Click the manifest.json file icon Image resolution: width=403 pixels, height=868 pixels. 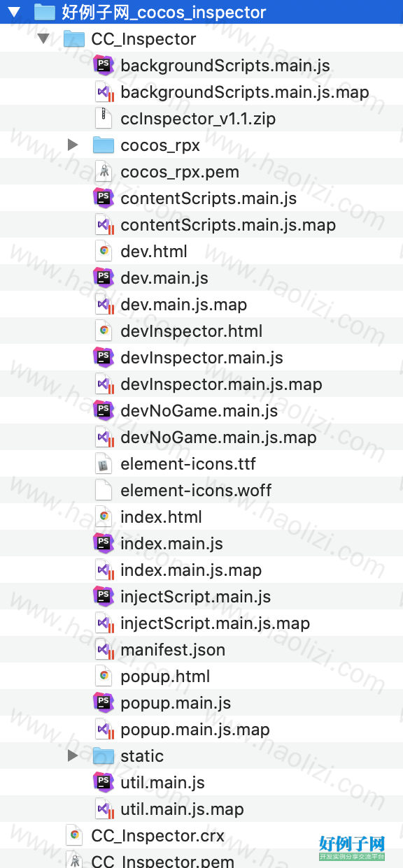(x=104, y=649)
